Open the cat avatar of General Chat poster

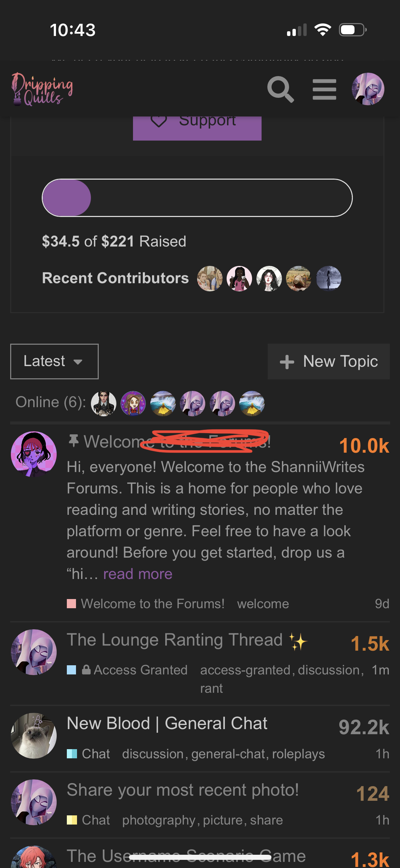34,736
